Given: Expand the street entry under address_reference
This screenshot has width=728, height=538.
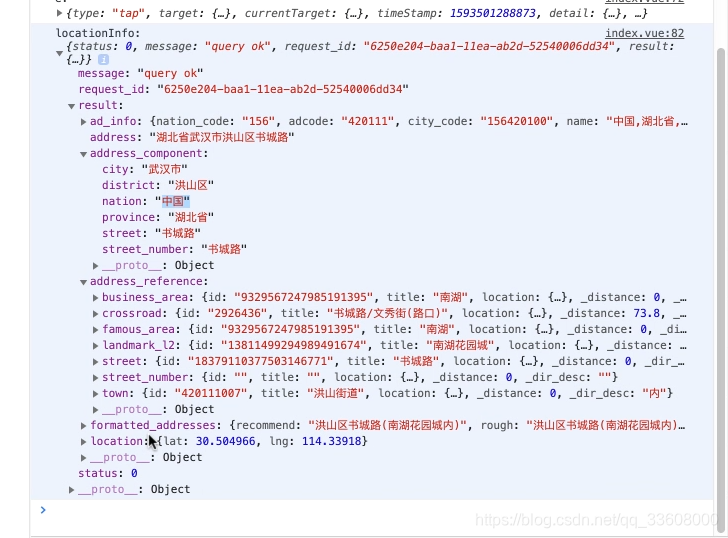Looking at the screenshot, I should pos(96,362).
